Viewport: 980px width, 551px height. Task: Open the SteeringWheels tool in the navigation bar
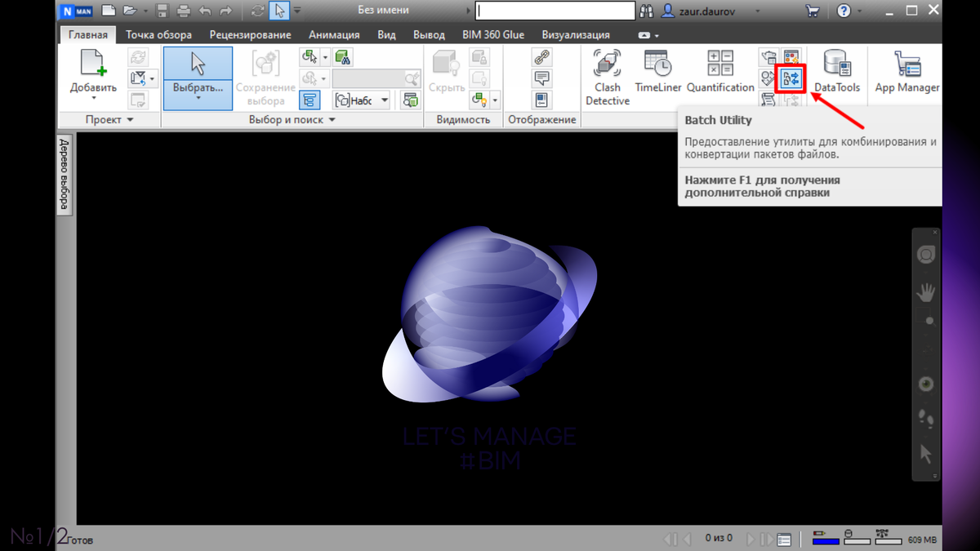point(926,256)
